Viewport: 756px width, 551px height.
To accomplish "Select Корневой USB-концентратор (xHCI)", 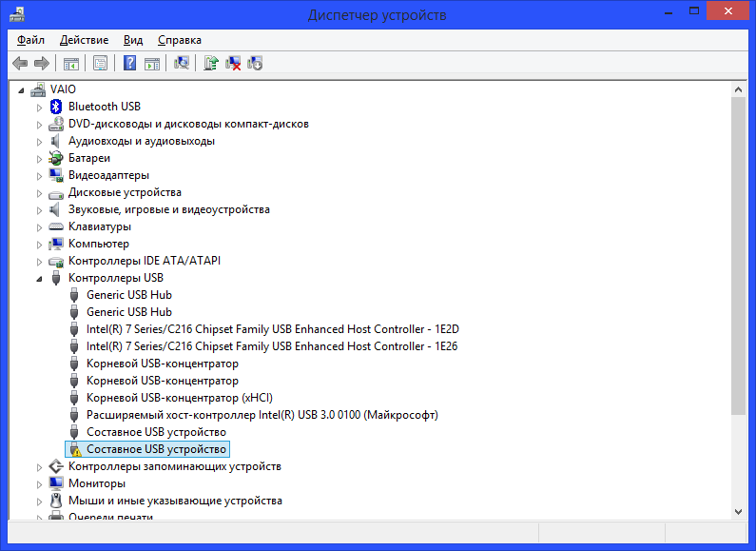I will pyautogui.click(x=180, y=398).
